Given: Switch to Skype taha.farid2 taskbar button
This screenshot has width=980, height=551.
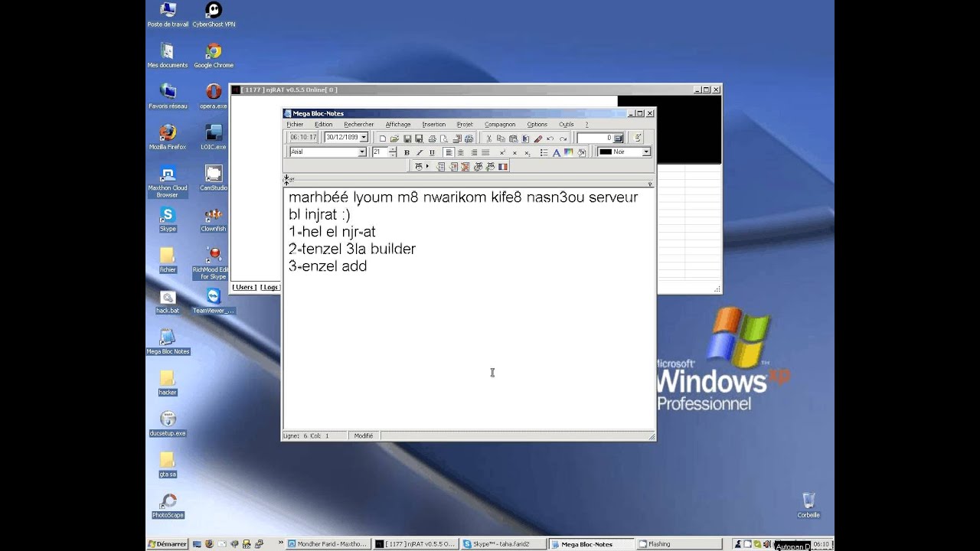Looking at the screenshot, I should (504, 544).
